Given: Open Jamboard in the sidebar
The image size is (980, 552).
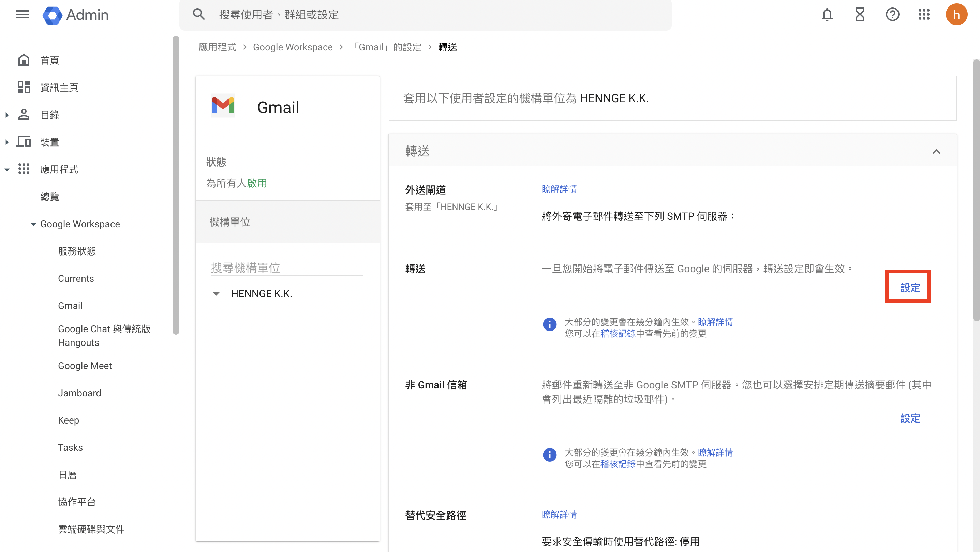Looking at the screenshot, I should (x=79, y=393).
